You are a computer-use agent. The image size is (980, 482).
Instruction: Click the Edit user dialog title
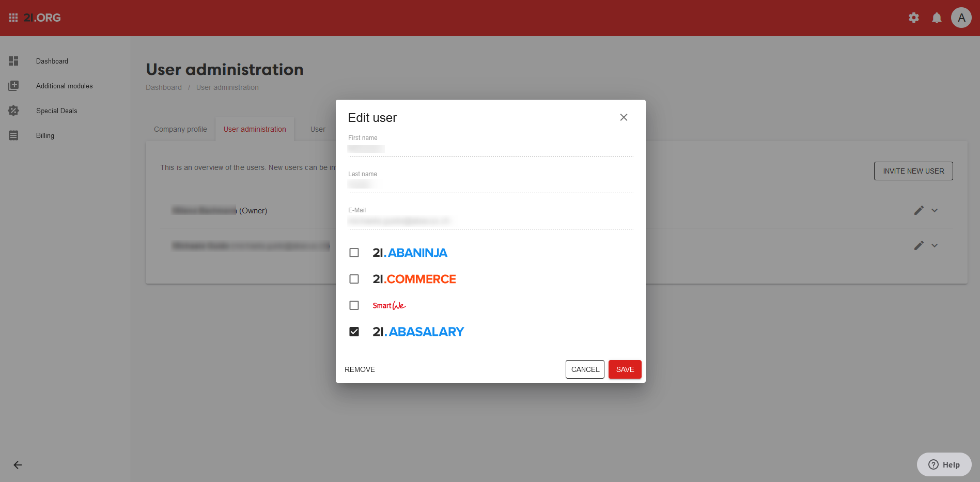(372, 118)
